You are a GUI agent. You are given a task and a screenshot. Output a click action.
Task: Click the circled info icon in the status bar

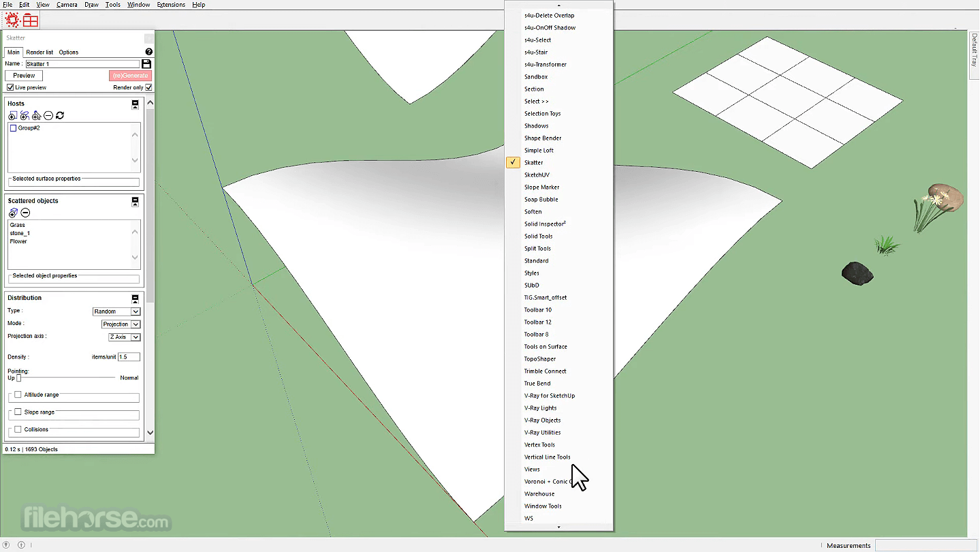(21, 545)
